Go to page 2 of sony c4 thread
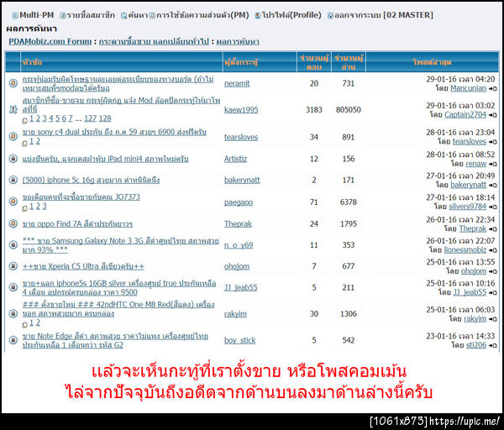 38,141
